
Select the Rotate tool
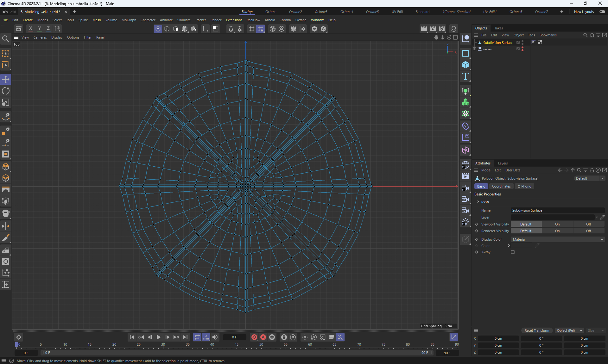tap(6, 91)
